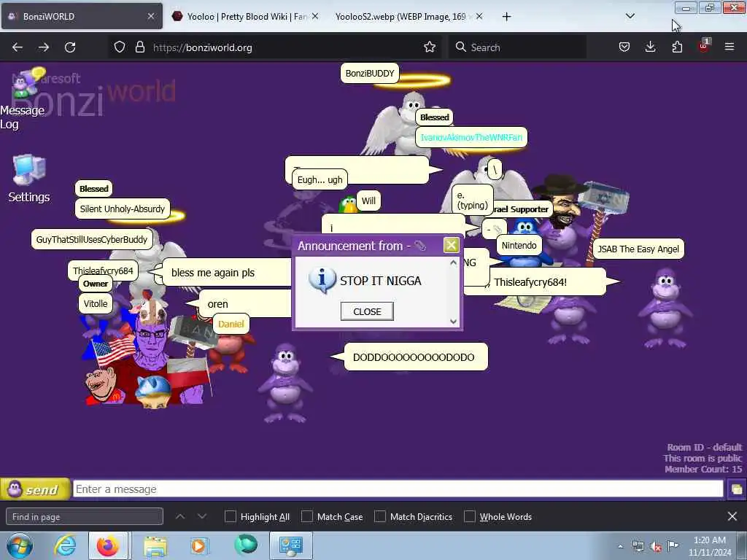Enable the Match Case checkbox
The width and height of the screenshot is (747, 560).
coord(307,517)
